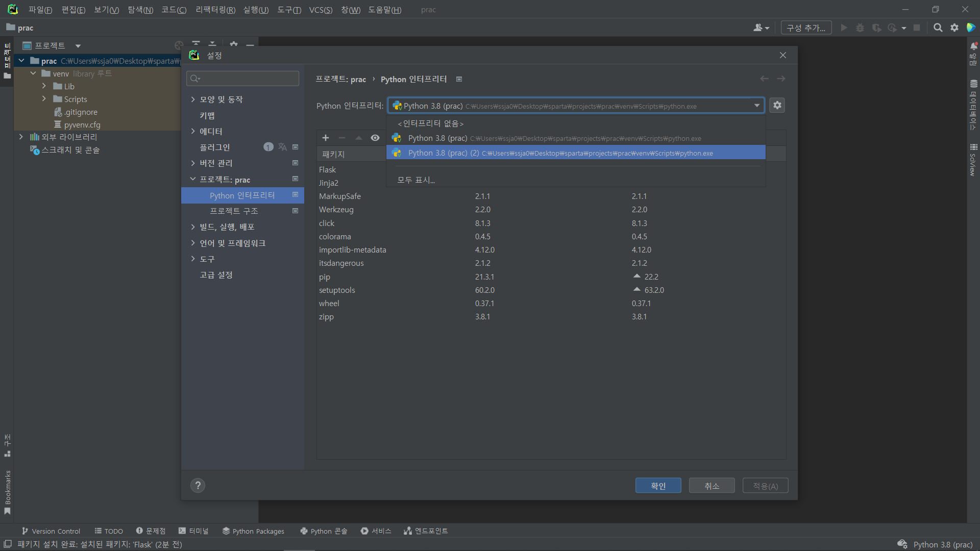This screenshot has width=980, height=551.
Task: Expand 버전 관리 in the settings tree
Action: tap(193, 163)
